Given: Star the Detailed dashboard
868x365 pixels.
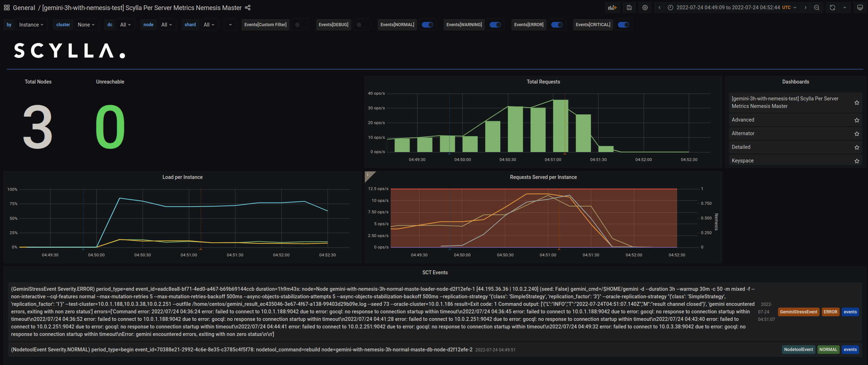Looking at the screenshot, I should click(857, 147).
